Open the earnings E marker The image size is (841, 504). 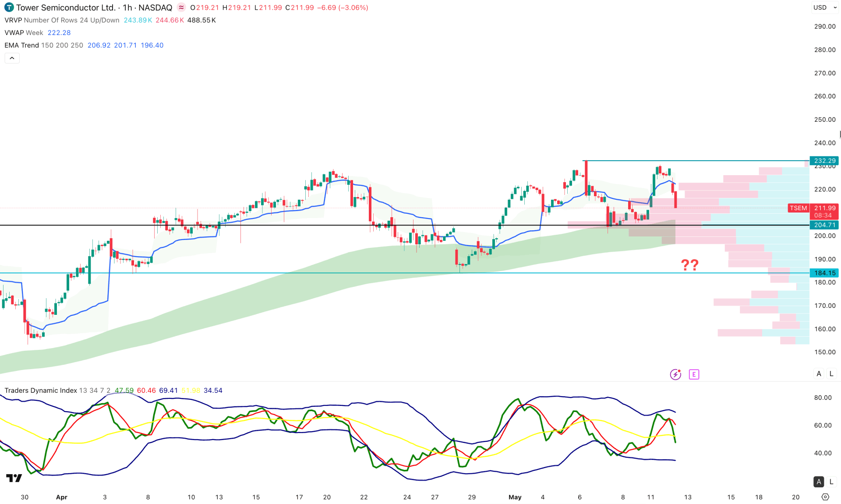(694, 374)
